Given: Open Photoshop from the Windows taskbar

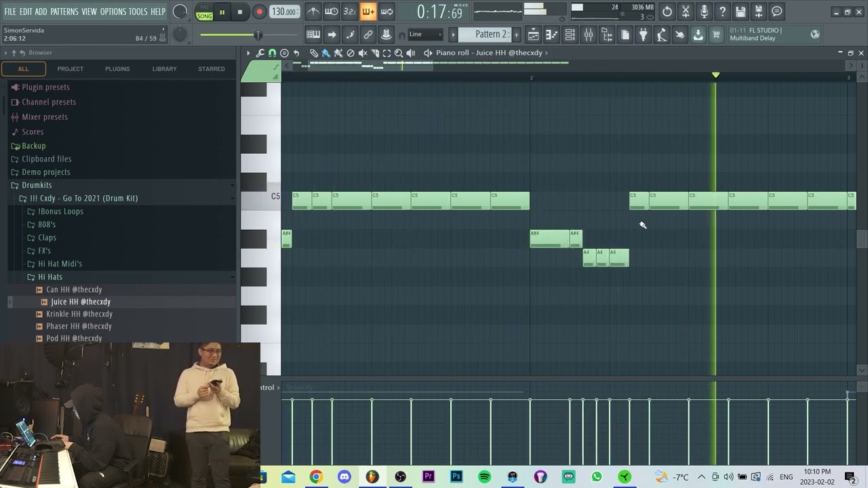Looking at the screenshot, I should pos(456,477).
